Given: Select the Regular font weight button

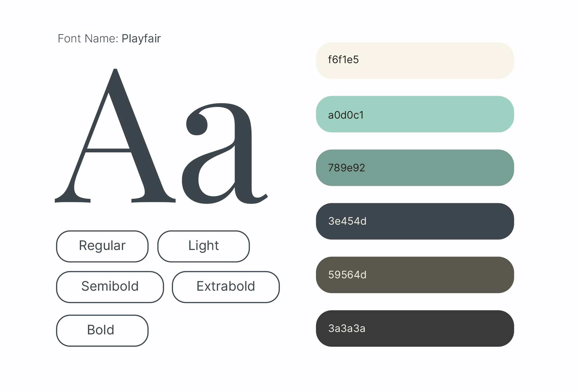Looking at the screenshot, I should [102, 246].
